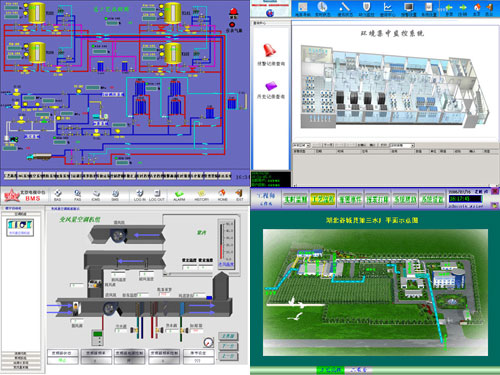The image size is (500, 375).
Task: Open the purple history record query icon
Action: pyautogui.click(x=271, y=86)
